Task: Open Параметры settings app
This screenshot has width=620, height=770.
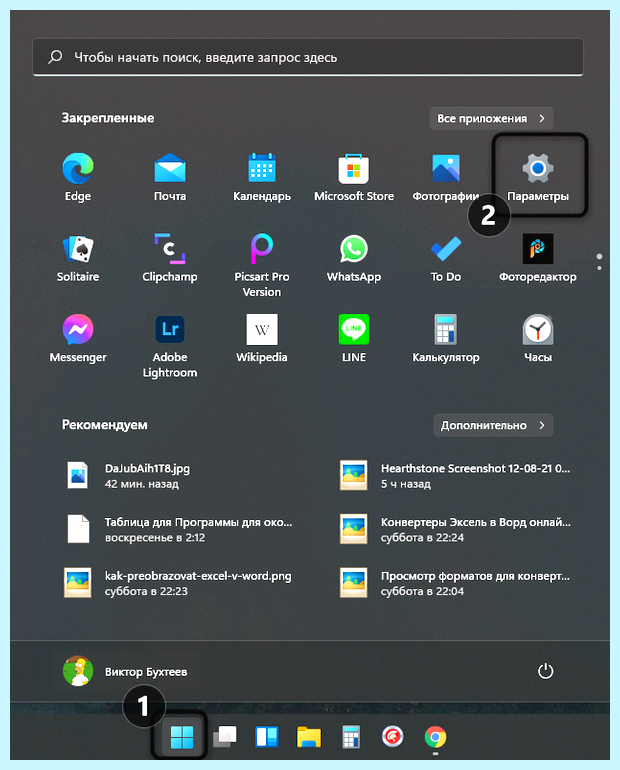Action: tap(538, 176)
